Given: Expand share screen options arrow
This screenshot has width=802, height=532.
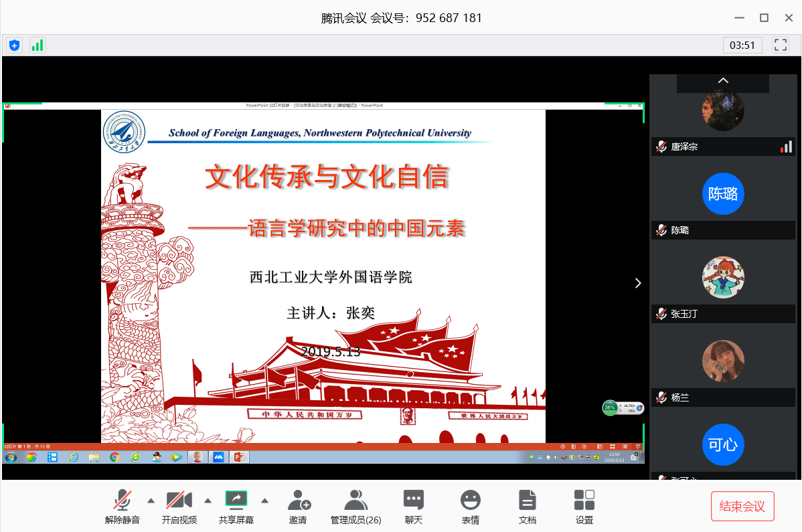Looking at the screenshot, I should [264, 500].
